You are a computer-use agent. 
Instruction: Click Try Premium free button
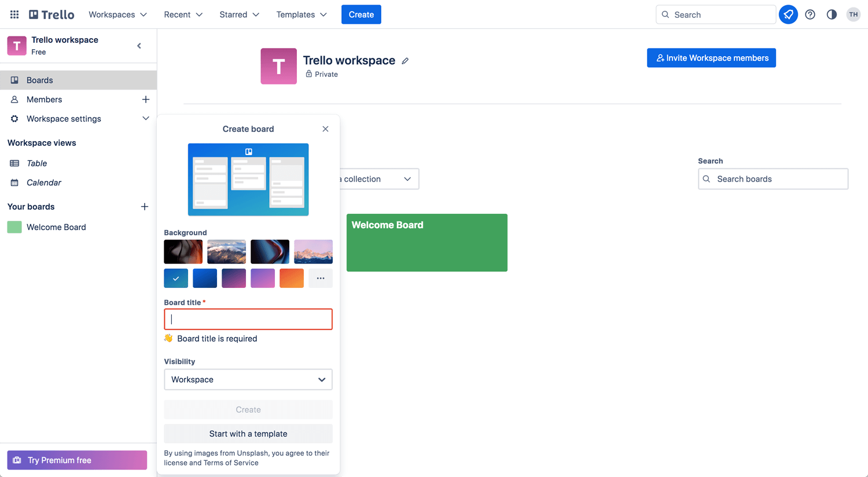[x=77, y=460]
